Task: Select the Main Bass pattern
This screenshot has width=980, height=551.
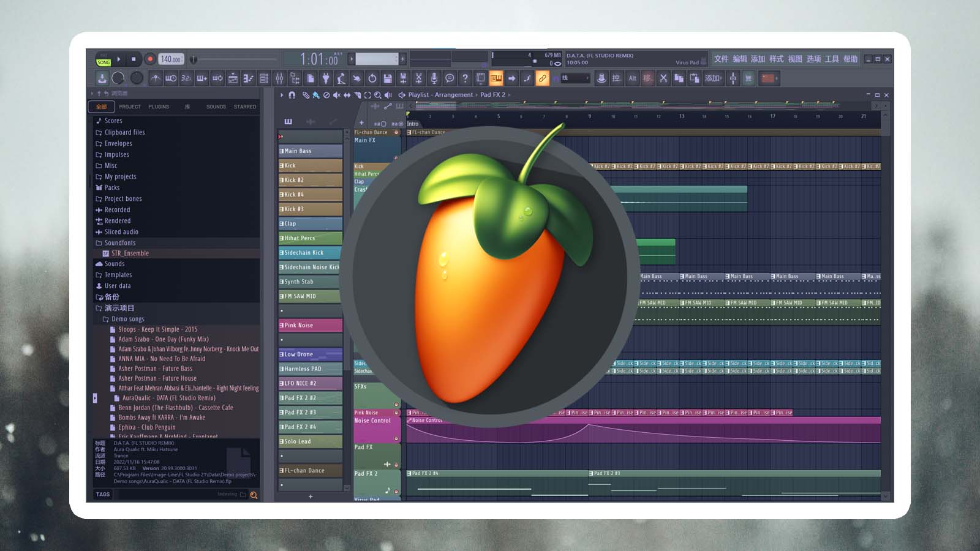Action: coord(311,151)
